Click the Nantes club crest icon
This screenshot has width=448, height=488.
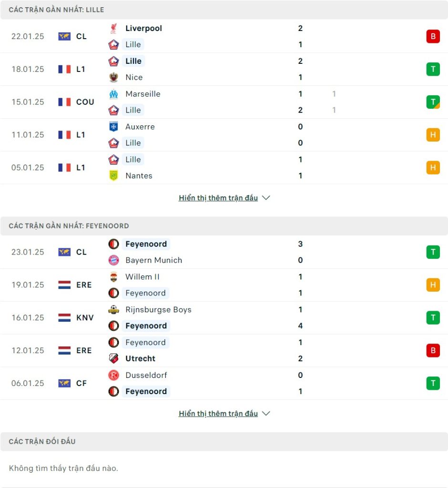113,175
